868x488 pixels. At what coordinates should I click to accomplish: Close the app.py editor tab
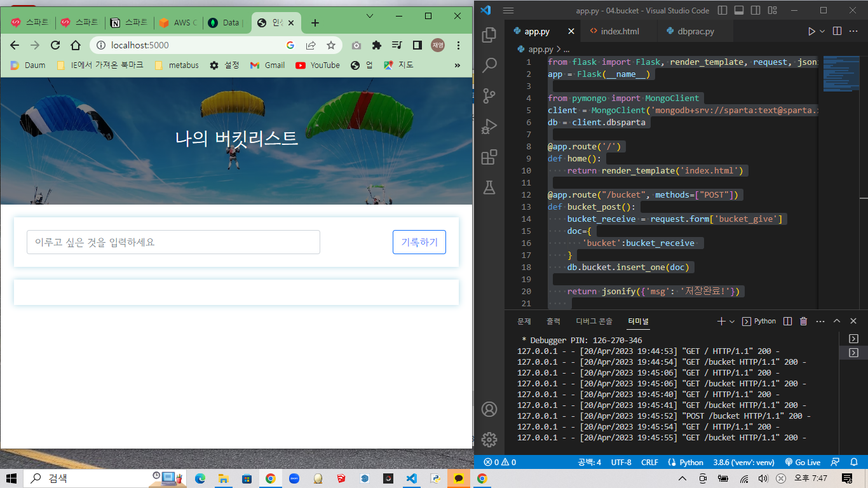(571, 31)
